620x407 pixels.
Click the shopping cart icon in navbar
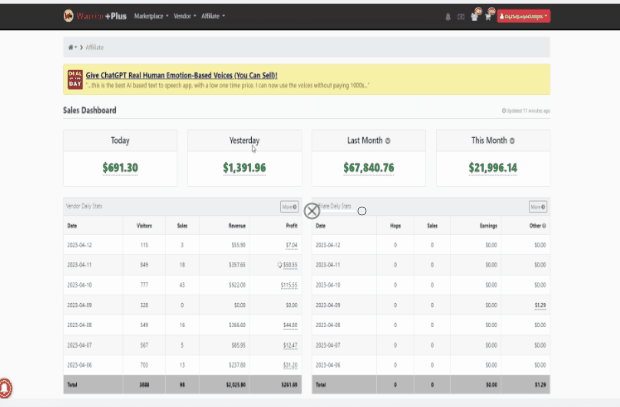(x=487, y=16)
